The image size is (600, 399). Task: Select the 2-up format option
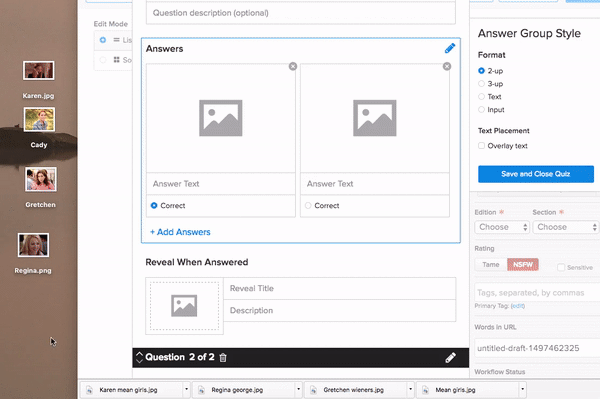pyautogui.click(x=481, y=71)
